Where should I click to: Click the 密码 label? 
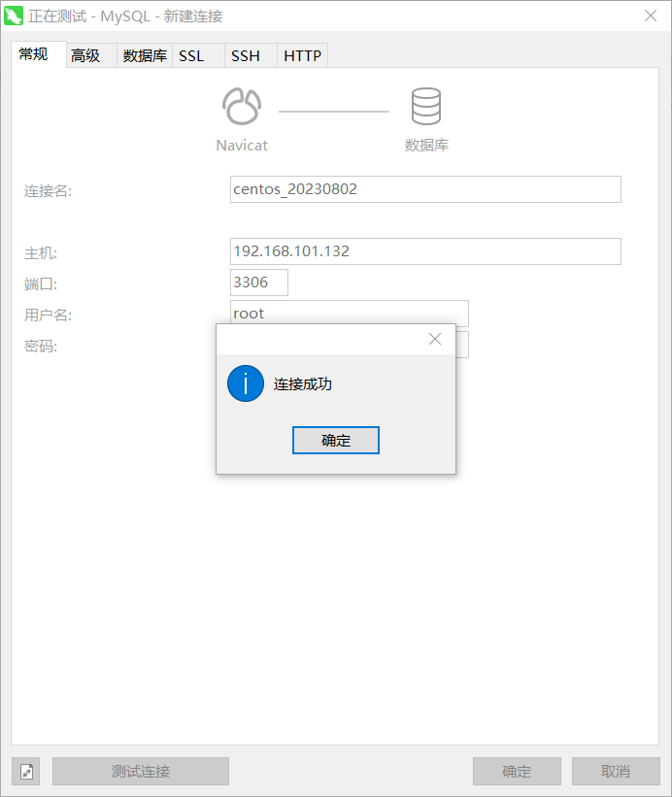[x=41, y=347]
